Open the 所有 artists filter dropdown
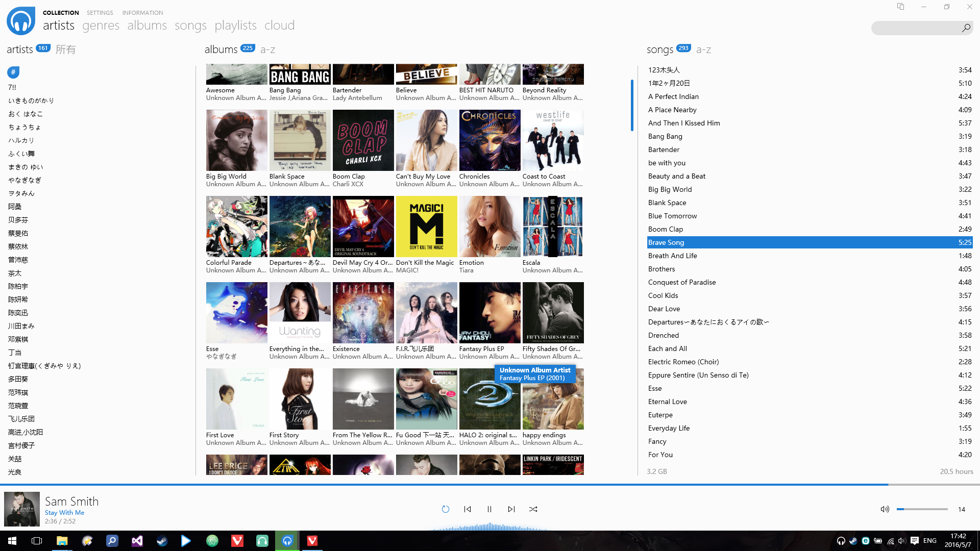980x551 pixels. [x=65, y=49]
